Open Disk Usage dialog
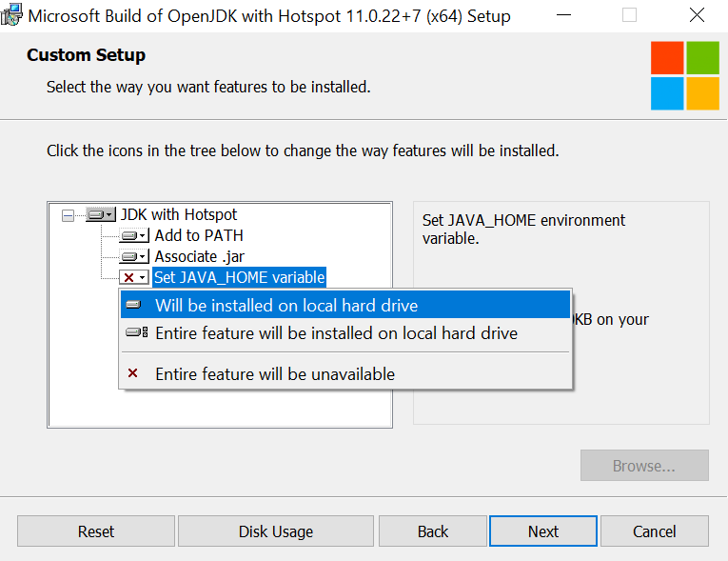Viewport: 728px width, 561px height. point(276,531)
